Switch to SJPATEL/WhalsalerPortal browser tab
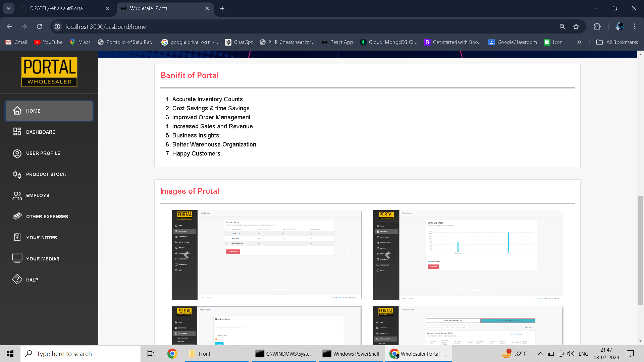 coord(57,8)
